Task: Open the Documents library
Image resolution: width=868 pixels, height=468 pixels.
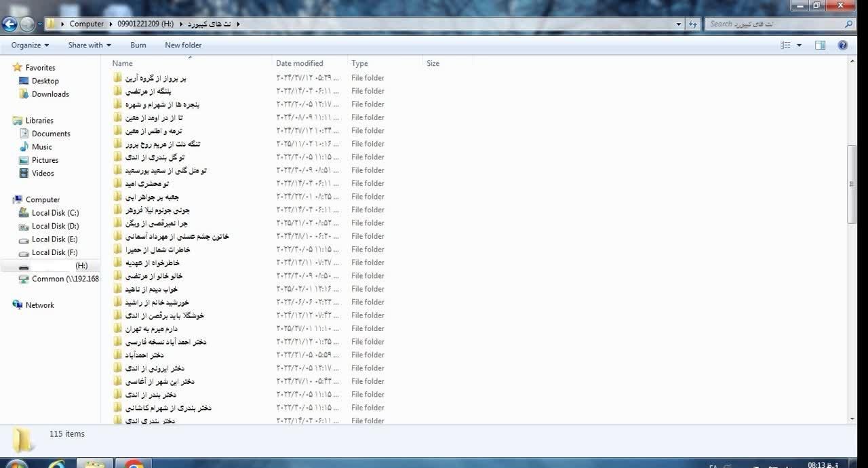Action: point(51,134)
